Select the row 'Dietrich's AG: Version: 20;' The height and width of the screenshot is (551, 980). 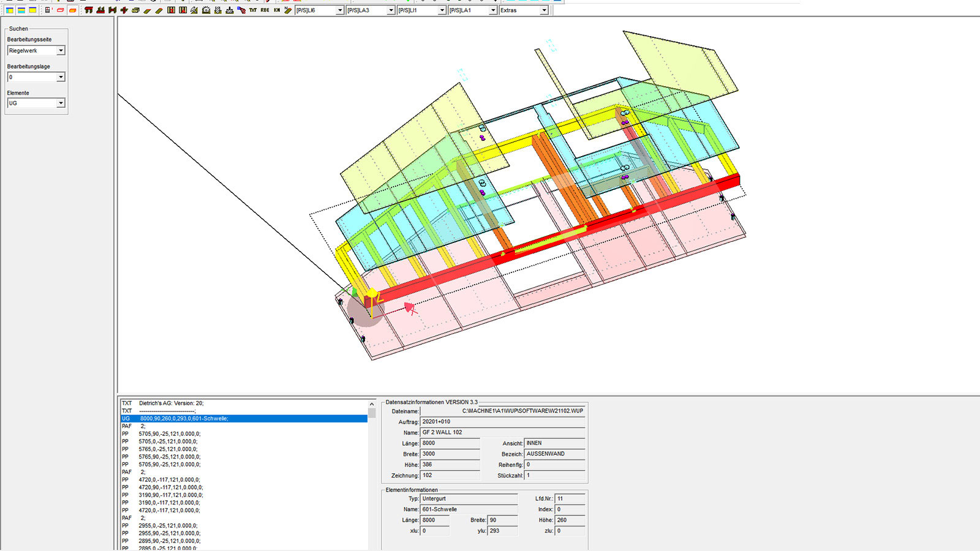click(244, 403)
